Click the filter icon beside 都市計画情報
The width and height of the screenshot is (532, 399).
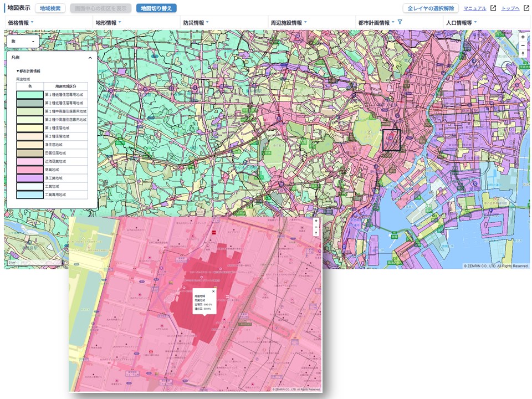pos(400,22)
